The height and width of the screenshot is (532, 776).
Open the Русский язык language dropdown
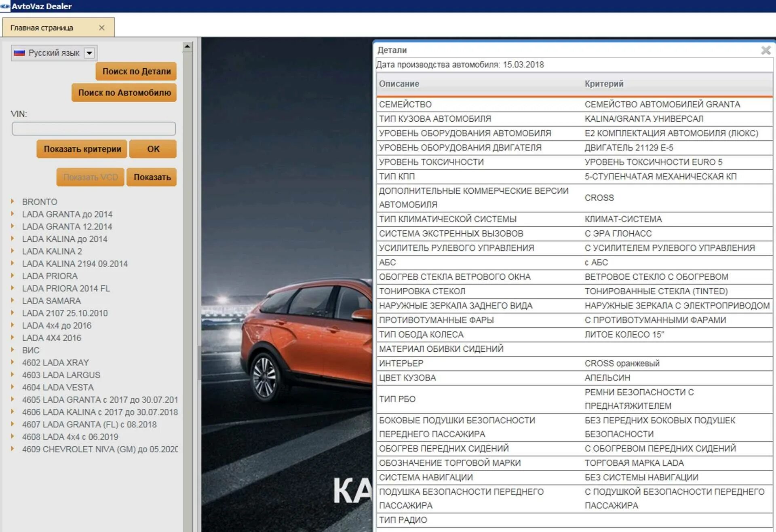(89, 53)
